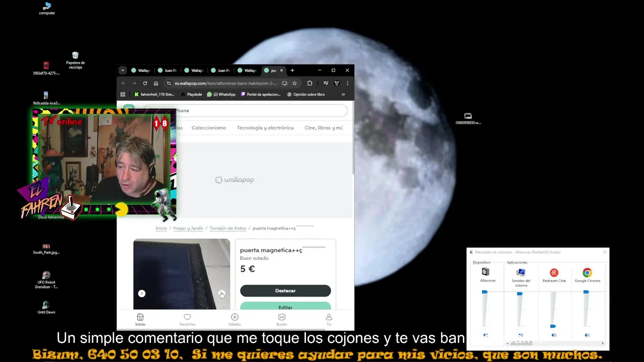Screen dimensions: 644x362
Task: Click Sonidos del sistema icon in mixer
Action: [x=521, y=273]
